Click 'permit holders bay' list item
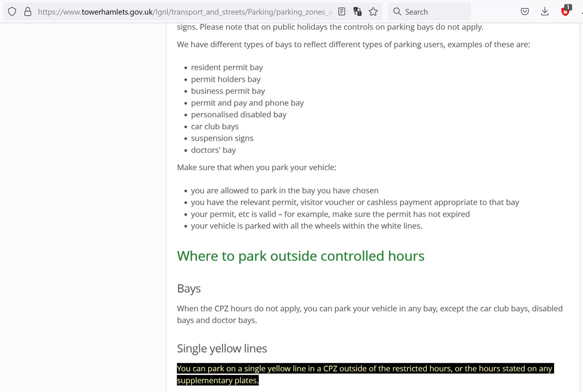583x392 pixels. coord(226,79)
